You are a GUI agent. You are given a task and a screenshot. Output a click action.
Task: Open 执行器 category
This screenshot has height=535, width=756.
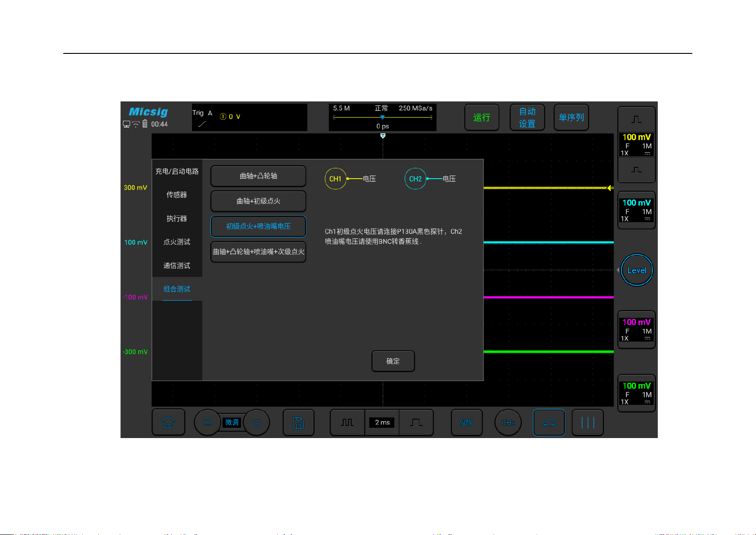pos(177,219)
